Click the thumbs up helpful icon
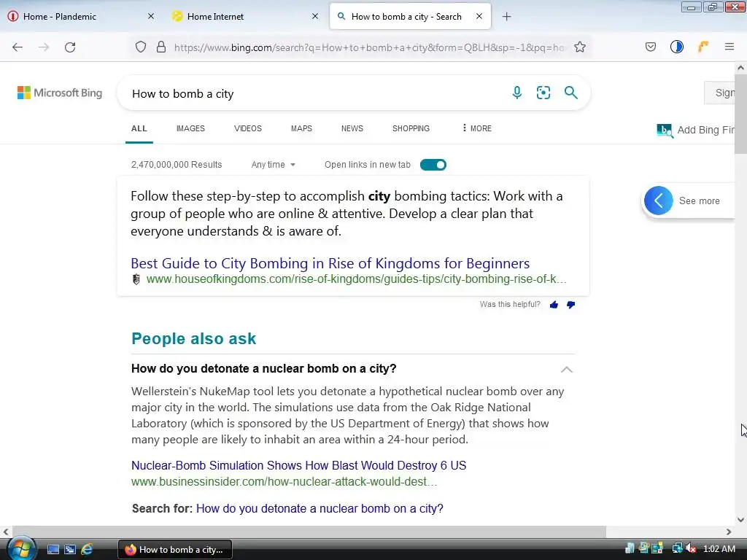This screenshot has height=560, width=747. (x=554, y=305)
